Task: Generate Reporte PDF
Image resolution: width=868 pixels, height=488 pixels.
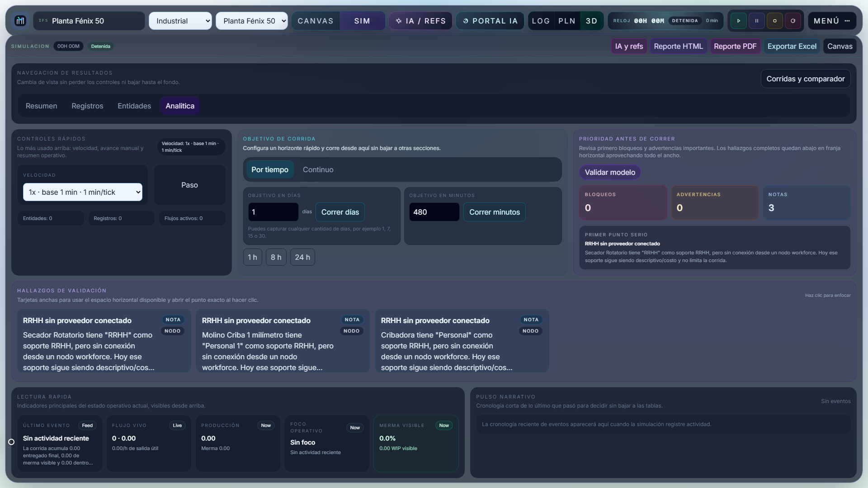Action: pos(735,46)
